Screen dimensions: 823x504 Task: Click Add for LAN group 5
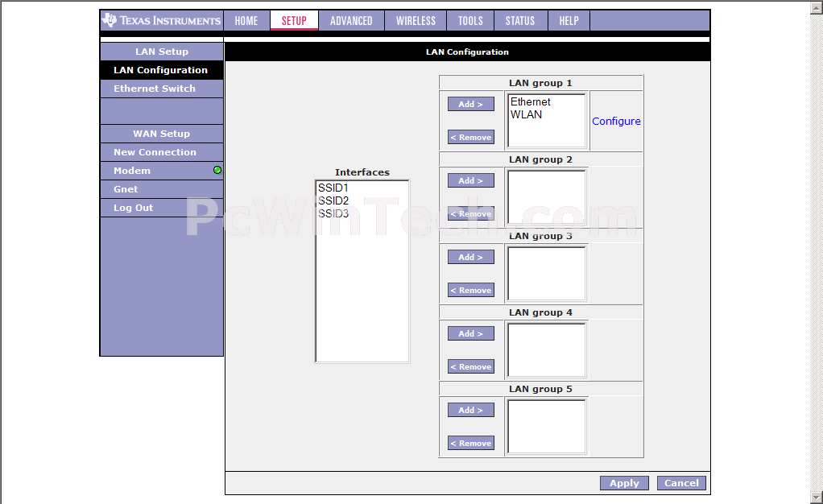pos(470,411)
